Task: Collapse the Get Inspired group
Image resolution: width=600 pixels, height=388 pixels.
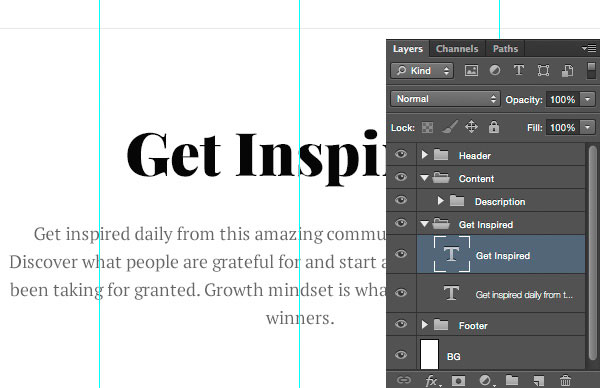Action: [x=424, y=224]
